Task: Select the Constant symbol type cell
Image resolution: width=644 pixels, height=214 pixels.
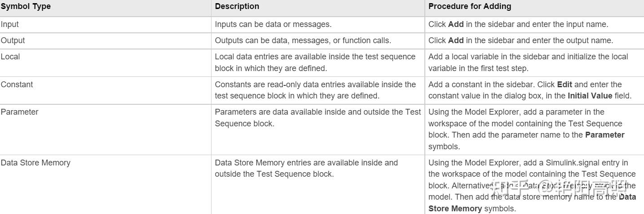Action: [x=17, y=85]
